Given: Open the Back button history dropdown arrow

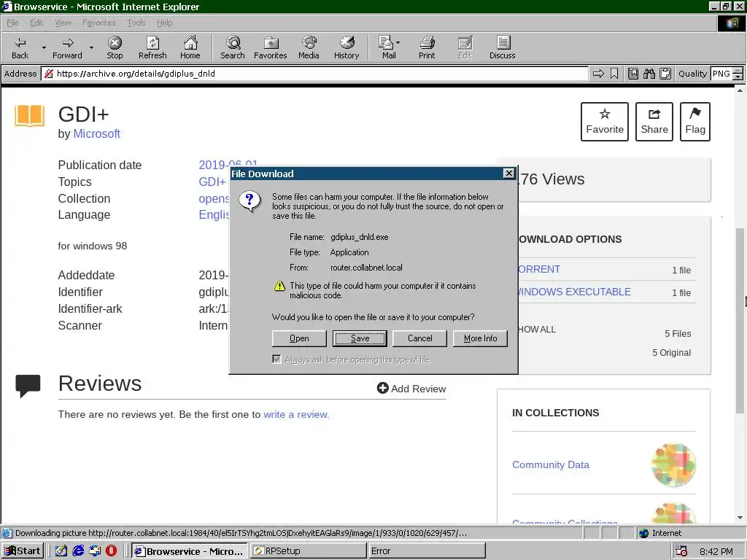Looking at the screenshot, I should (44, 47).
